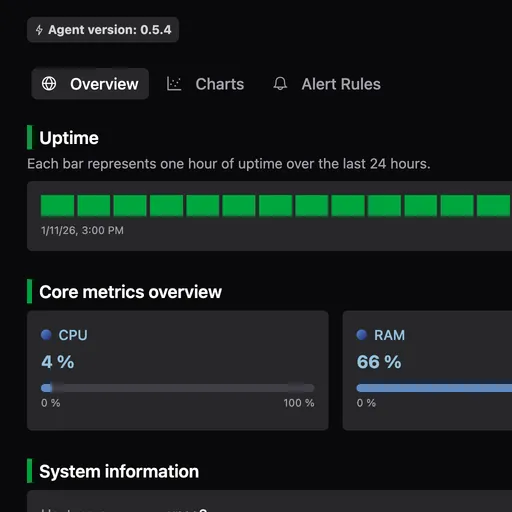
Task: Click the Agent version 0.5.4 badge
Action: (103, 30)
